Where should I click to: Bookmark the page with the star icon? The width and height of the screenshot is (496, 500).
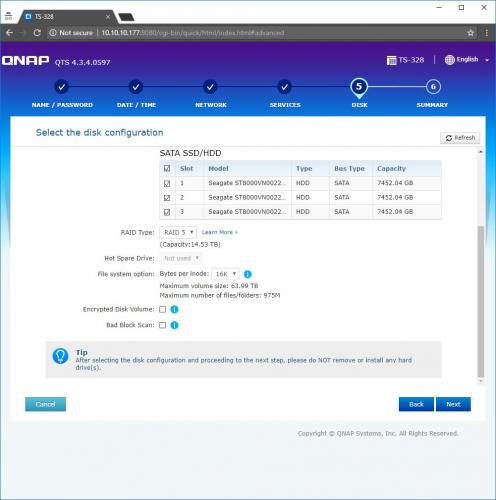click(470, 33)
